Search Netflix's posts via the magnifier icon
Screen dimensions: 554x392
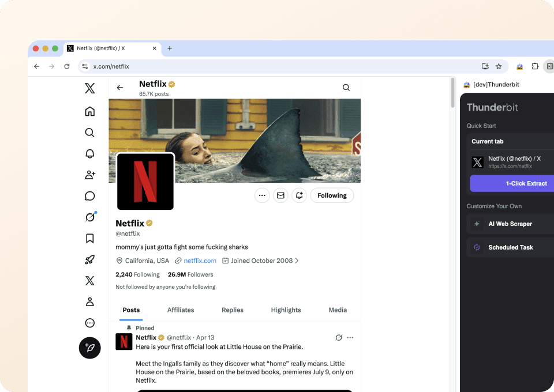[x=346, y=87]
